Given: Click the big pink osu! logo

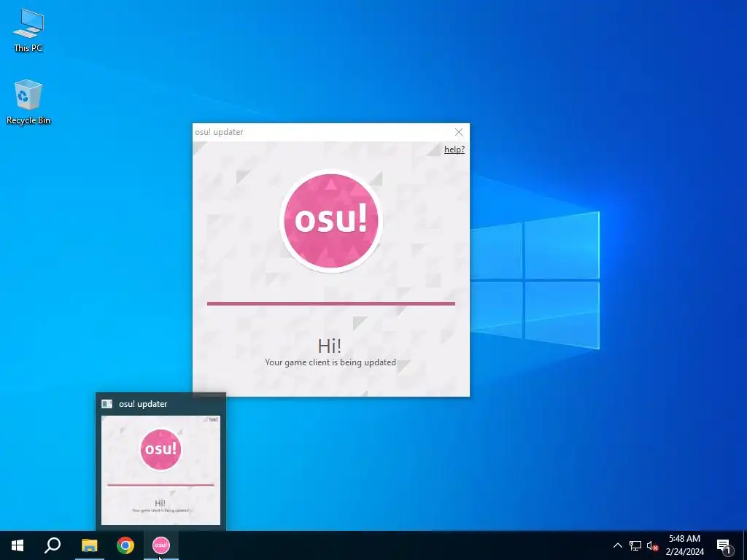Looking at the screenshot, I should click(x=330, y=221).
